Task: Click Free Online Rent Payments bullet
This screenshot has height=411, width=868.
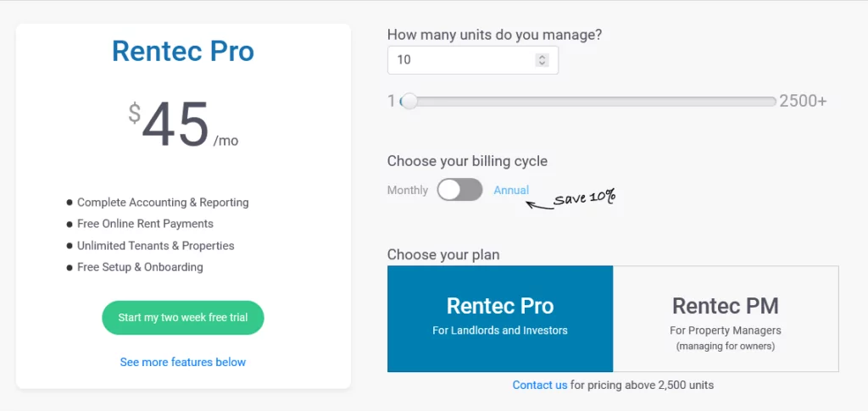Action: coord(145,224)
